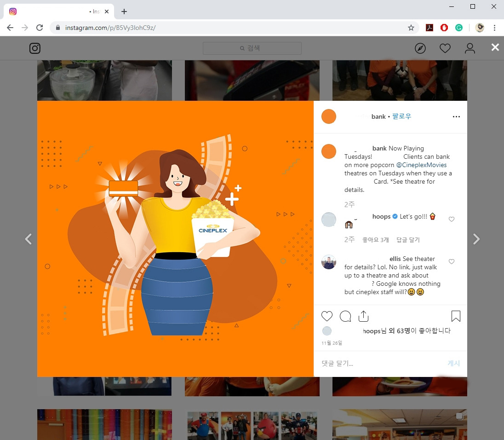Click the address bar URL

pos(110,28)
